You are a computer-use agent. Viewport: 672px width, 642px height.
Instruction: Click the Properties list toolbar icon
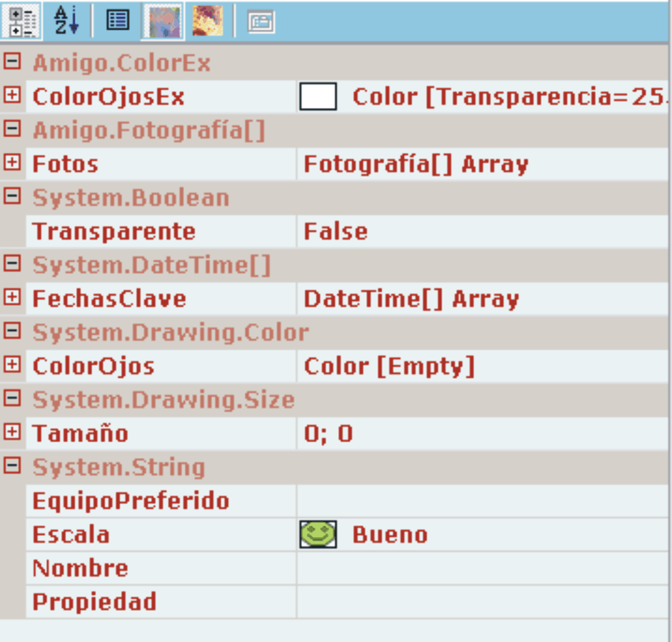[x=117, y=21]
